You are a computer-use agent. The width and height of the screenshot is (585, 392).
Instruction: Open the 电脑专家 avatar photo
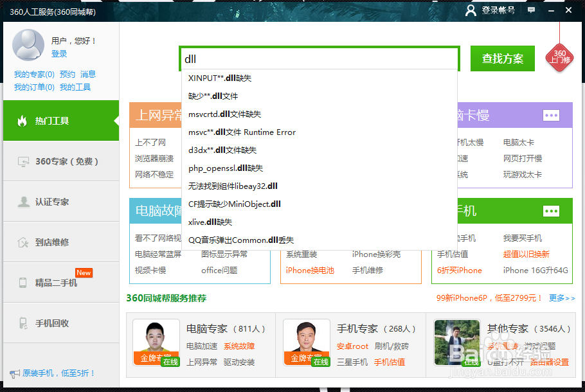point(157,339)
